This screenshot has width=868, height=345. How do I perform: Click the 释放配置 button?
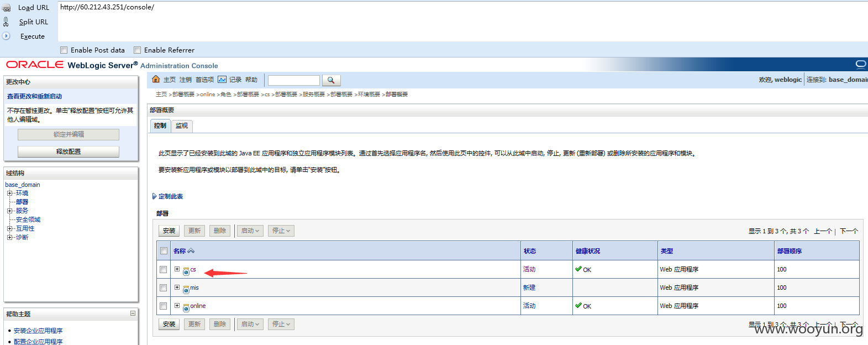click(69, 151)
